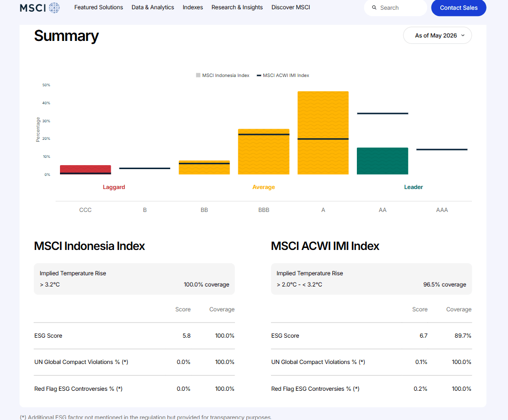The height and width of the screenshot is (420, 508).
Task: Open the Data & Analytics menu
Action: (x=153, y=7)
